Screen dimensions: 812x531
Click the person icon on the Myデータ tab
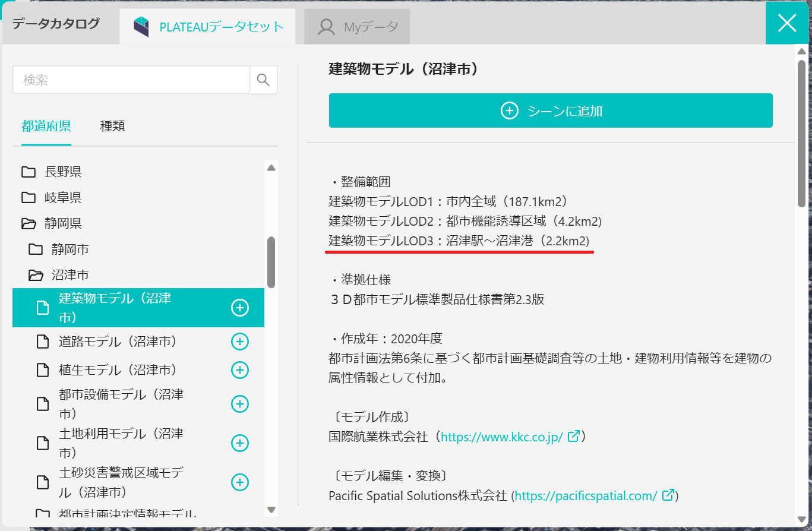pos(326,26)
